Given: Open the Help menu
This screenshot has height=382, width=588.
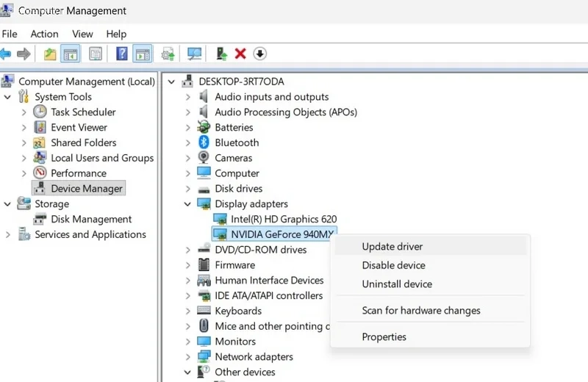Looking at the screenshot, I should point(116,34).
